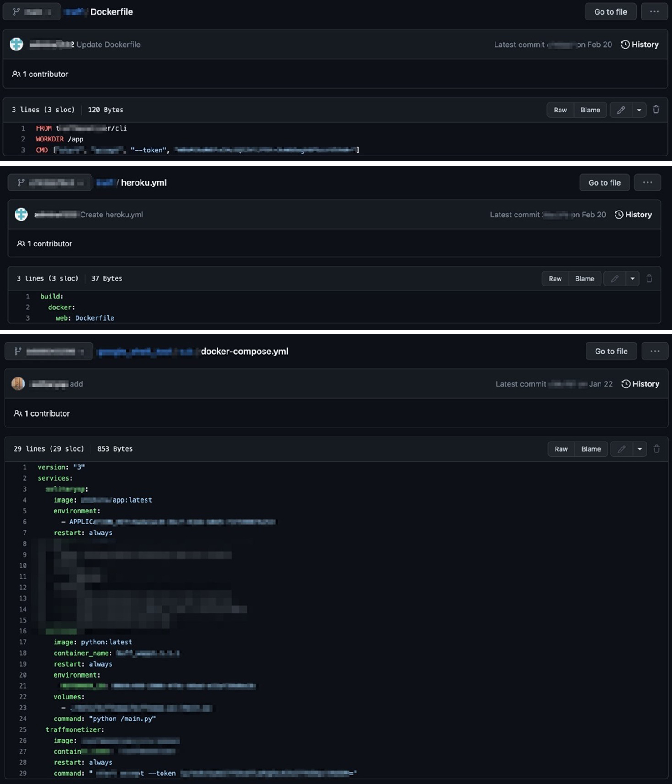Click the trash delete icon for Dockerfile
The height and width of the screenshot is (784, 672).
(x=656, y=110)
